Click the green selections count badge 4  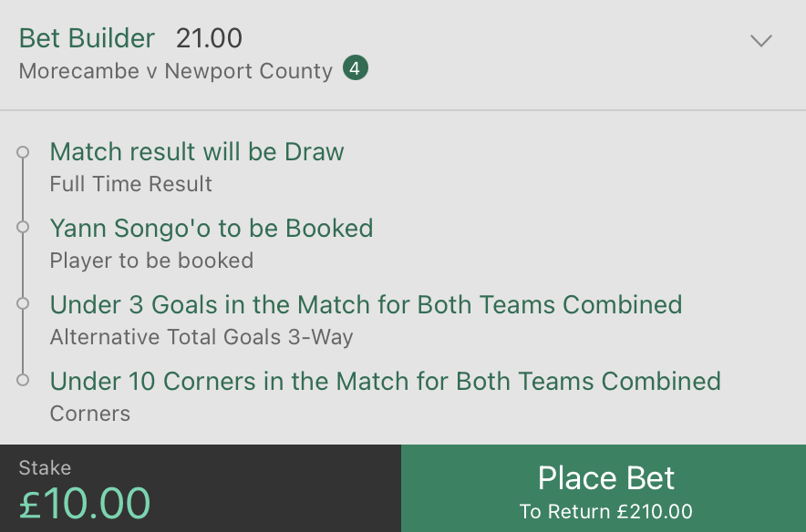356,67
